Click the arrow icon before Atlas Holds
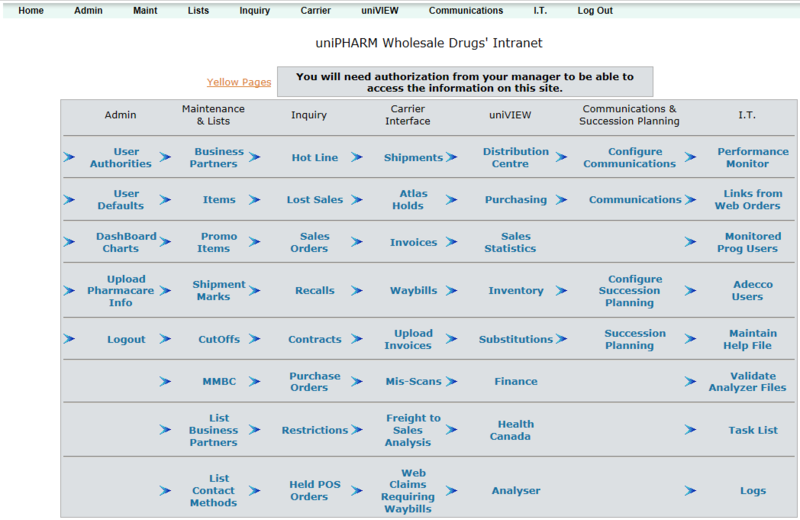Viewport: 800px width, 520px height. pos(357,200)
